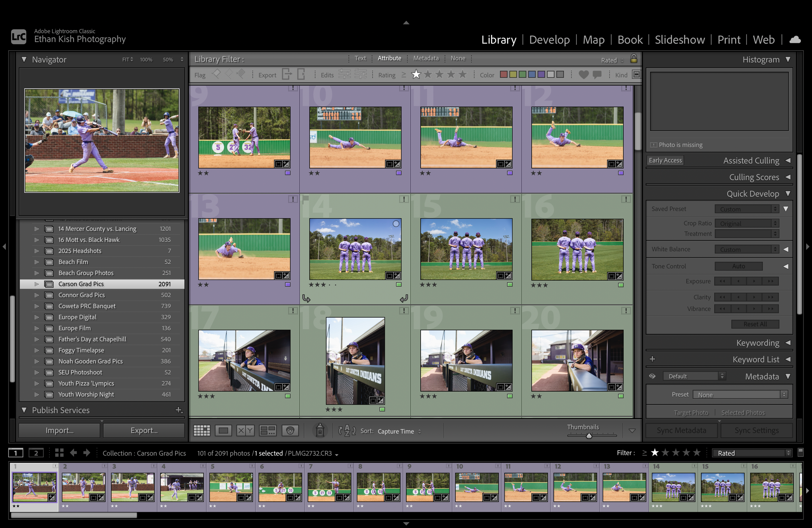The width and height of the screenshot is (812, 528).
Task: Filter by the green color label swatch
Action: [x=522, y=74]
